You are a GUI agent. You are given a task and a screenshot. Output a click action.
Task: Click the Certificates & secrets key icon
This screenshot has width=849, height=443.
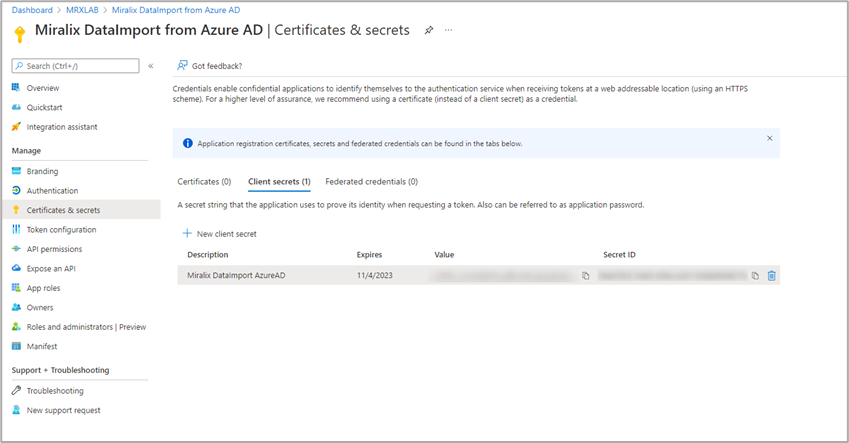16,210
